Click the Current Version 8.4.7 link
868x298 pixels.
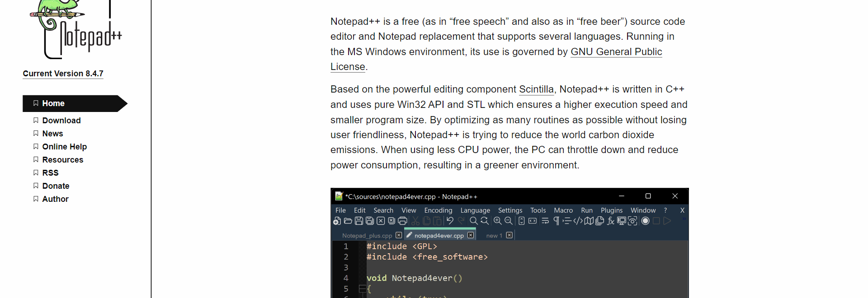tap(63, 74)
